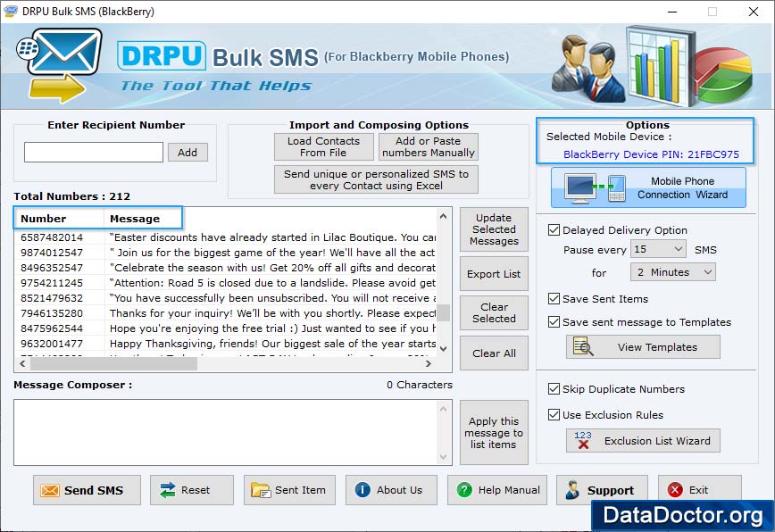Click Apply this message to list items
Screen dimensions: 775x532
pos(494,433)
